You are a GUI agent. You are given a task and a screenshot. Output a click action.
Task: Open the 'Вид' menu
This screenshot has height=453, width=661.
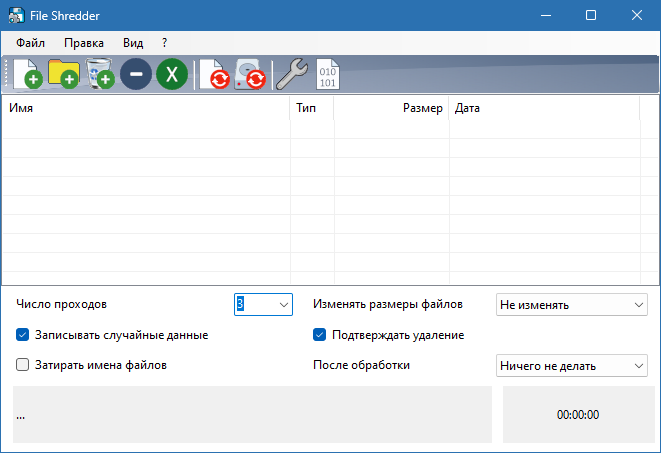[133, 43]
